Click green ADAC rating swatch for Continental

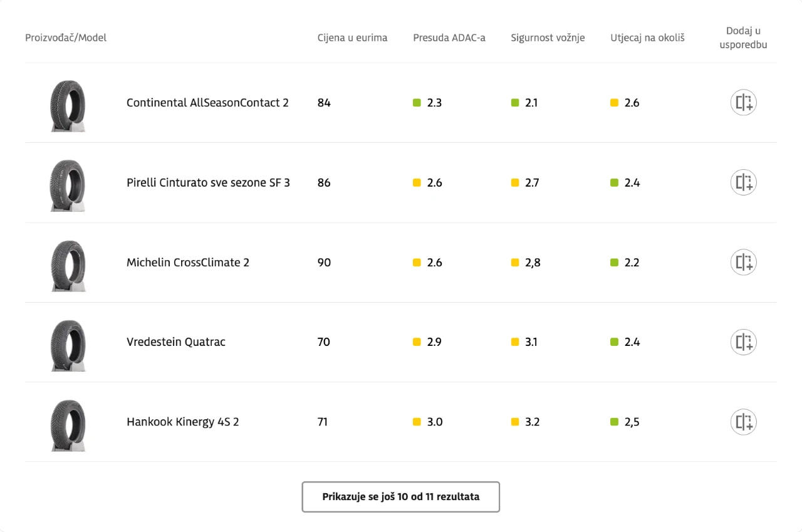click(x=417, y=103)
